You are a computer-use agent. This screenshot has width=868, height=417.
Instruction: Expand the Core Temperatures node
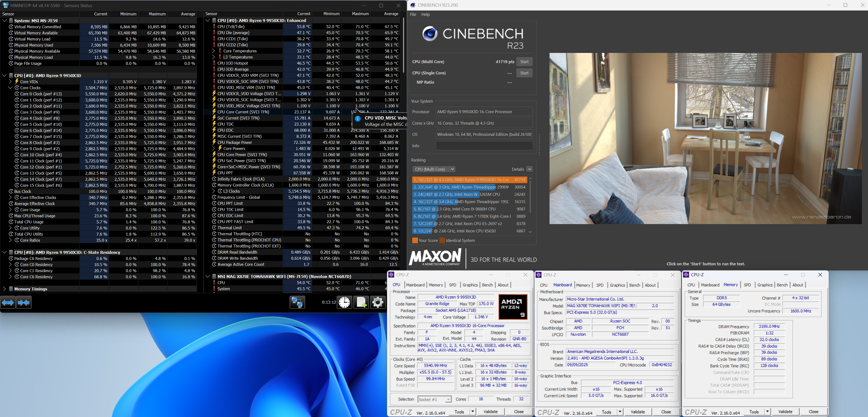click(x=214, y=51)
